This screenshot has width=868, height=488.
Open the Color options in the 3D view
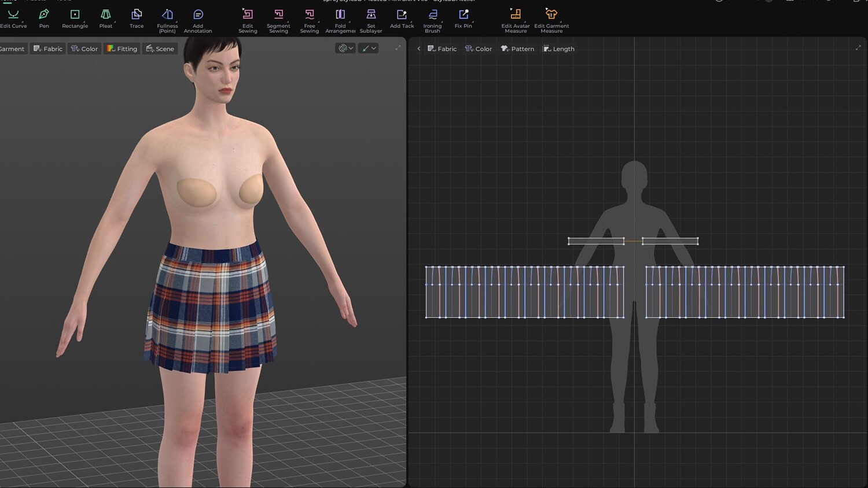[84, 49]
